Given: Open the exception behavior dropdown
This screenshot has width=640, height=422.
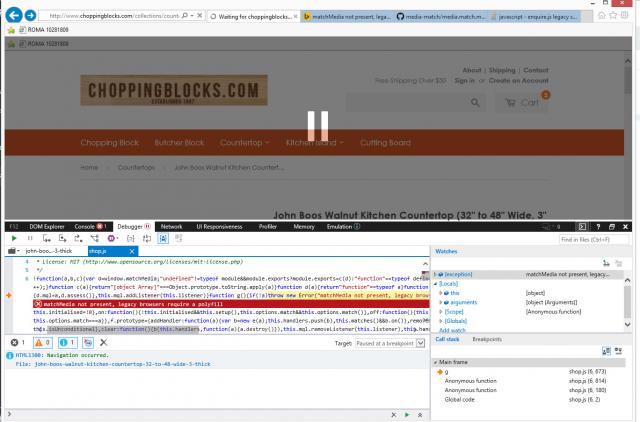Looking at the screenshot, I should point(113,238).
